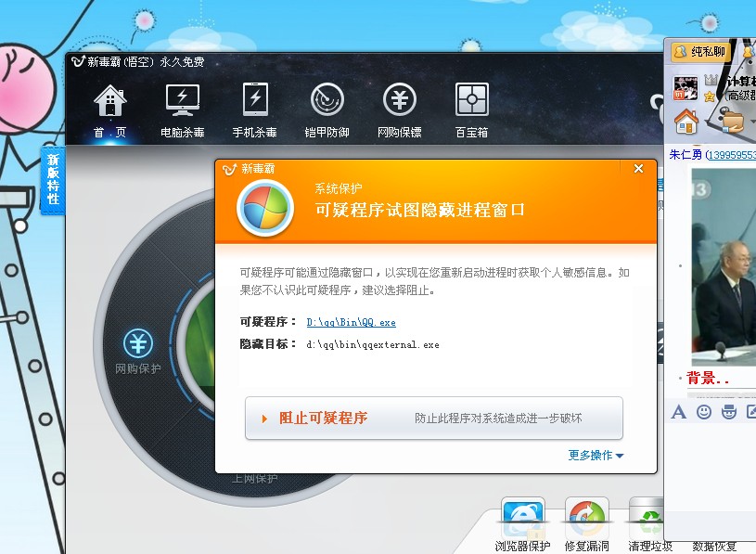The width and height of the screenshot is (756, 554).
Task: Click the group avatar in QQ window
Action: tap(686, 88)
